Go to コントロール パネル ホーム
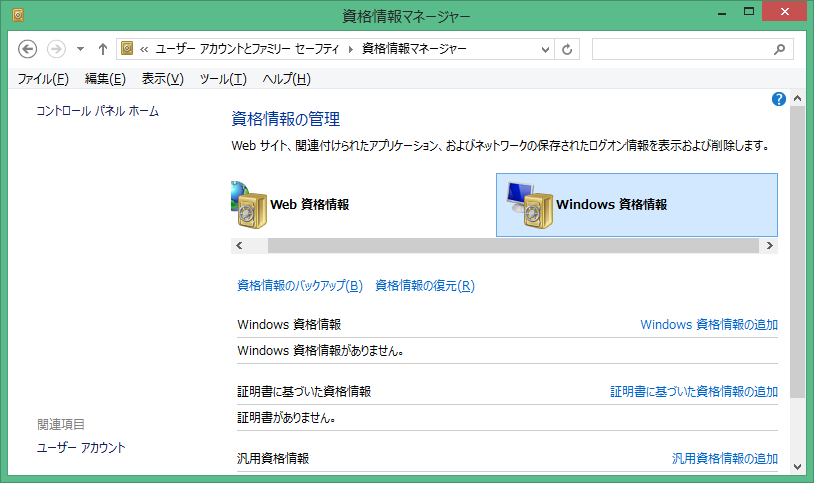The height and width of the screenshot is (483, 814). point(98,111)
